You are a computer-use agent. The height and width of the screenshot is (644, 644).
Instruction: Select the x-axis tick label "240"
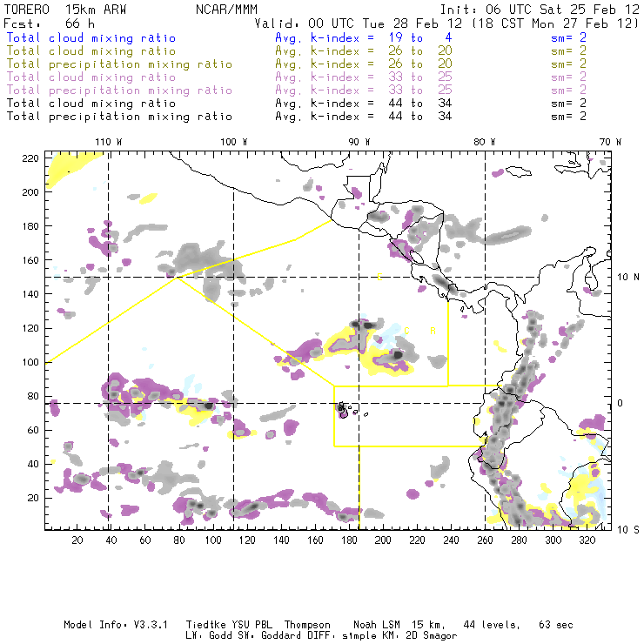click(451, 540)
